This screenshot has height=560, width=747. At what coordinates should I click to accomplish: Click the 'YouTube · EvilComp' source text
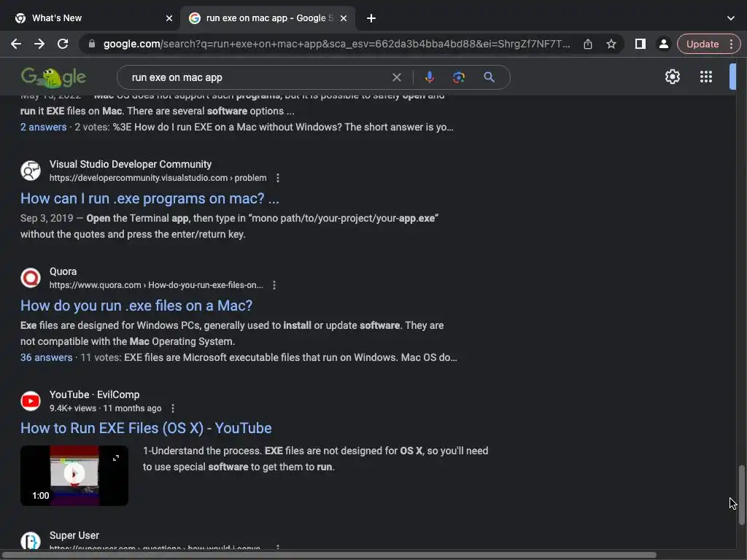pyautogui.click(x=94, y=394)
